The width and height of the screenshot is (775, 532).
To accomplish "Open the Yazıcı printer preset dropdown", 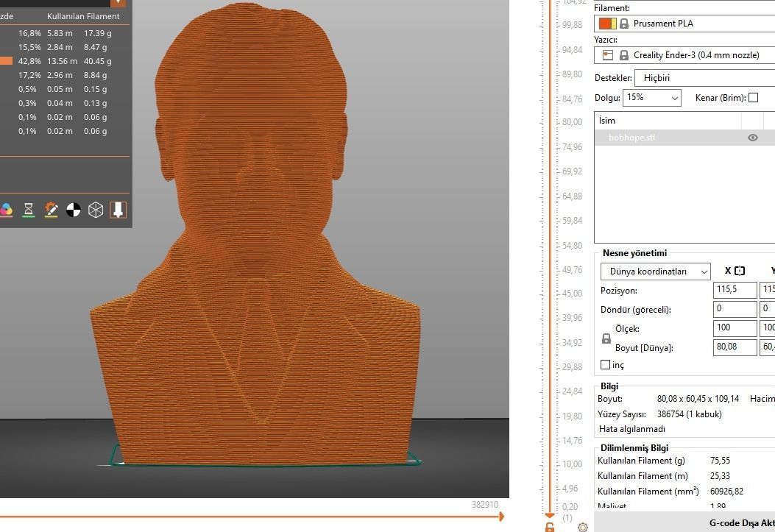I will (684, 55).
